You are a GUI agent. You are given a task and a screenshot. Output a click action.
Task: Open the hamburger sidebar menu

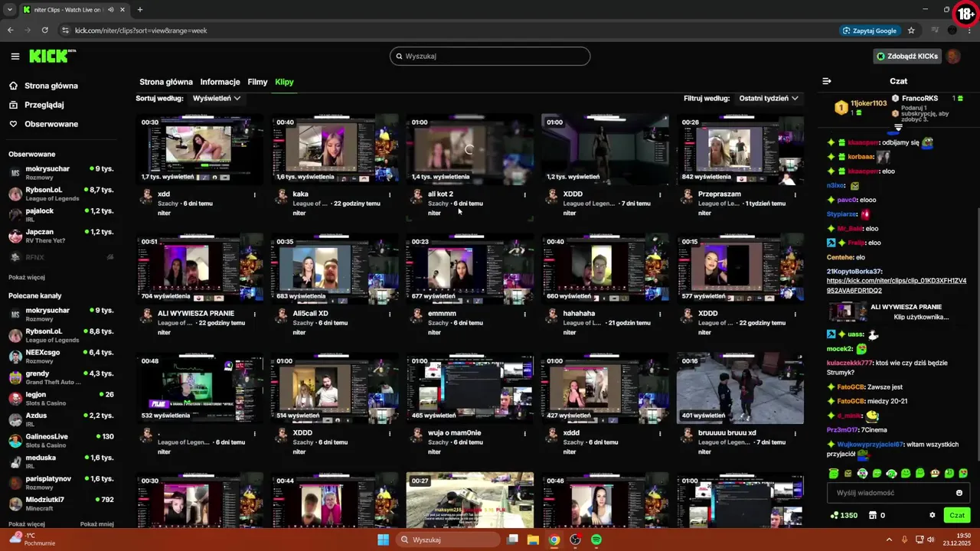(x=15, y=56)
